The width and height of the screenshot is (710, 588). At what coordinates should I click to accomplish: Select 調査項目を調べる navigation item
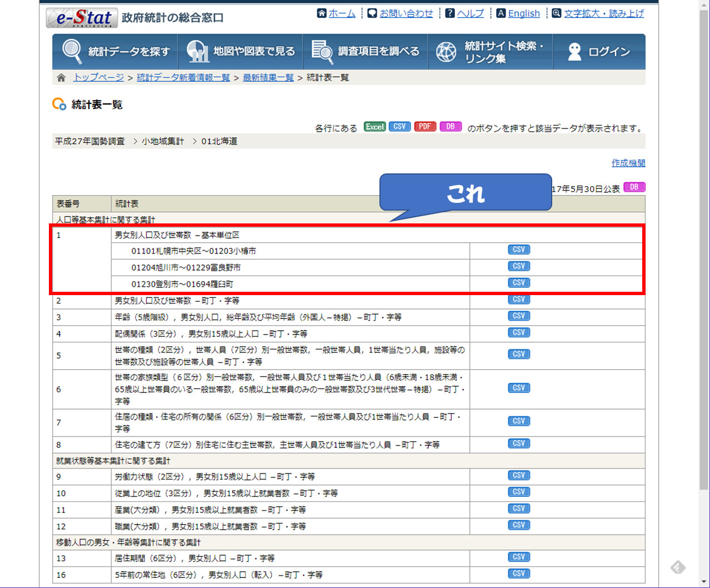pos(366,52)
